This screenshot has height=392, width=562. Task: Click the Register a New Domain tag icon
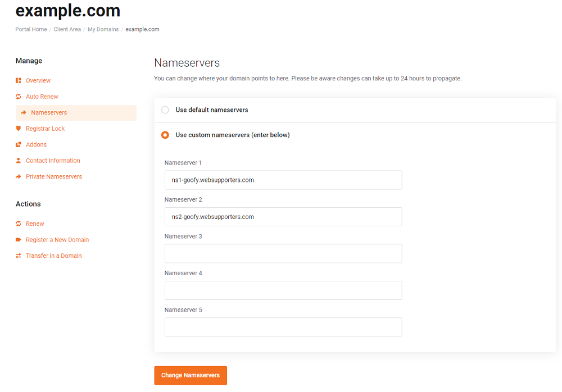(19, 240)
